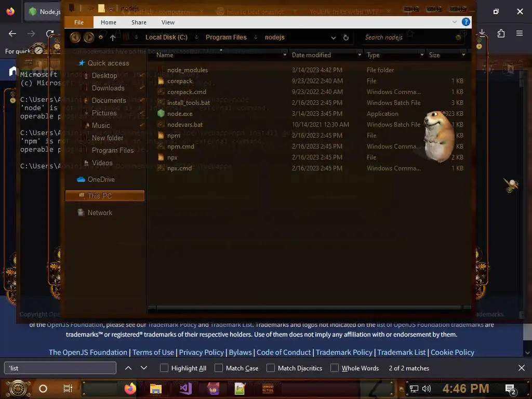This screenshot has height=399, width=532.
Task: Open the Privacy Policy footer link
Action: pyautogui.click(x=201, y=353)
